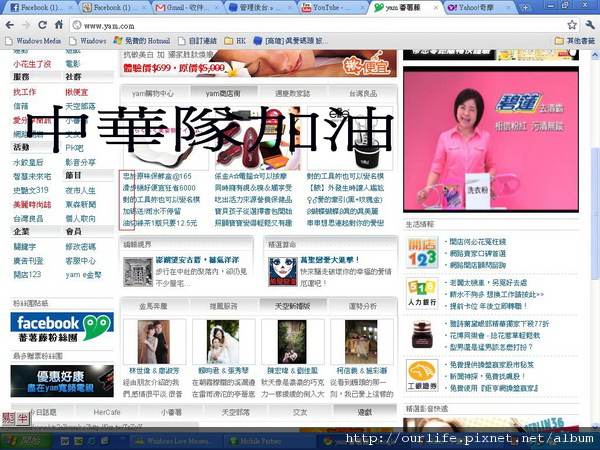600x450 pixels.
Task: Open Windows Live Messenger from taskbar
Action: click(x=173, y=441)
